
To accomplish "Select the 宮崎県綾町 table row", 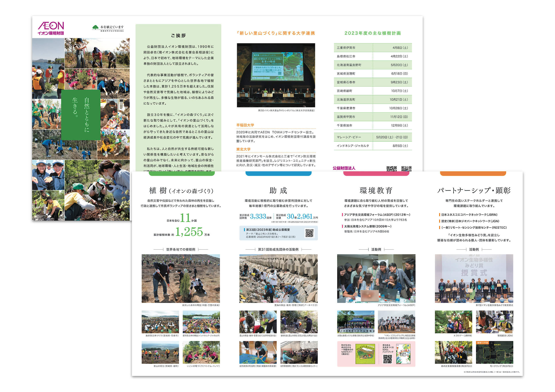I will point(373,91).
